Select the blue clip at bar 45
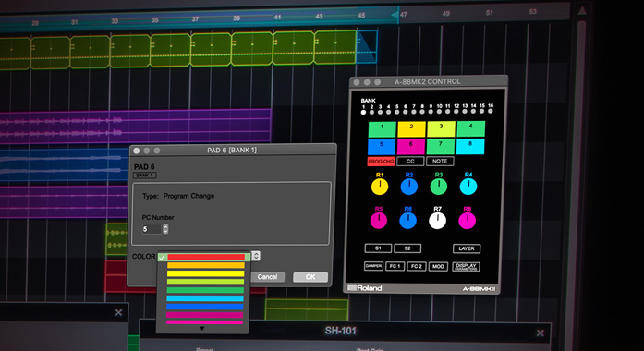This screenshot has height=351, width=644. (367, 47)
